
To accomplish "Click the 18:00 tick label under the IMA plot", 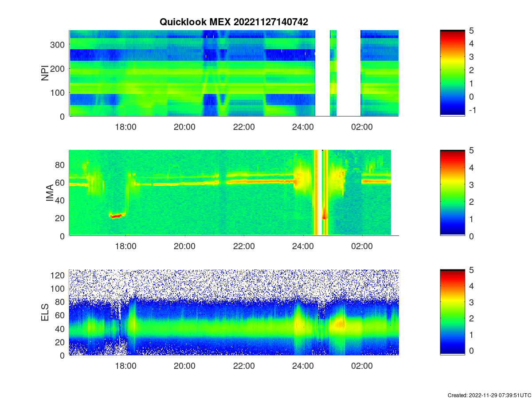I will (x=125, y=247).
